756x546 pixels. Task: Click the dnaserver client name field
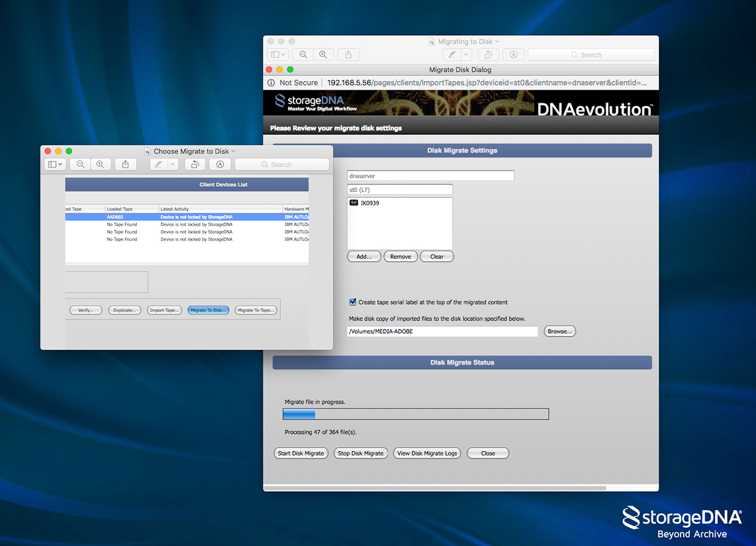point(430,176)
